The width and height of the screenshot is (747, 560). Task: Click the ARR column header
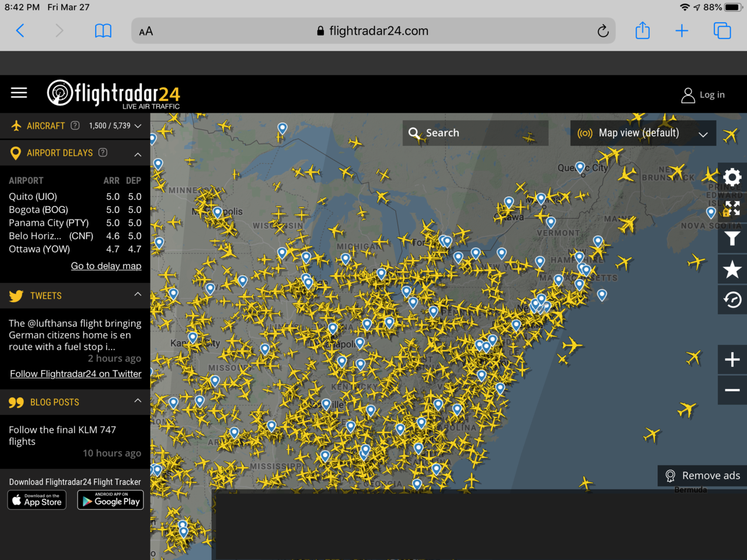[111, 181]
